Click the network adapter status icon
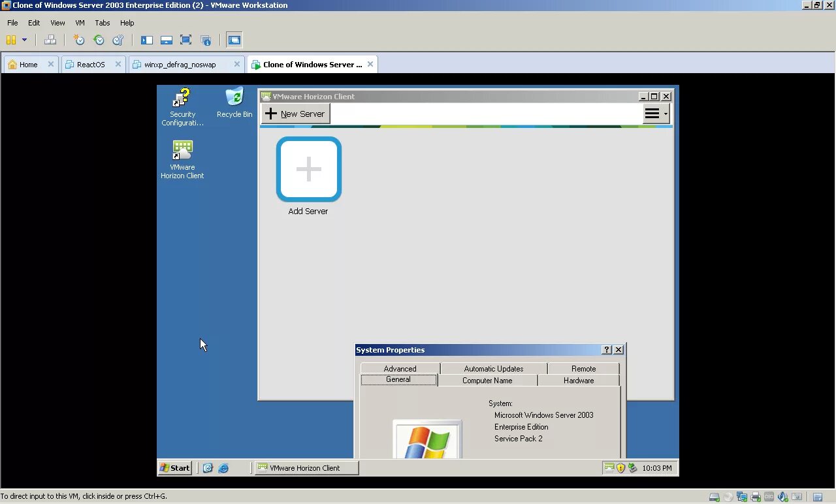This screenshot has height=504, width=836. (x=742, y=497)
